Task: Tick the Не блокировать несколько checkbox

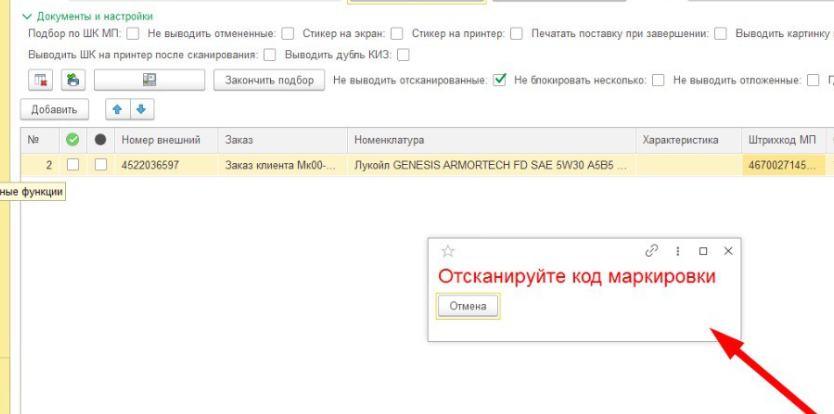Action: coord(658,80)
